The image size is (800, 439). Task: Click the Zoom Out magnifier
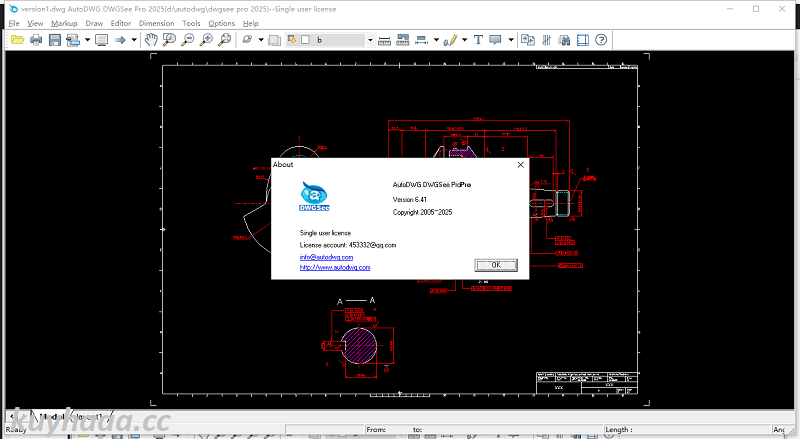pyautogui.click(x=188, y=40)
